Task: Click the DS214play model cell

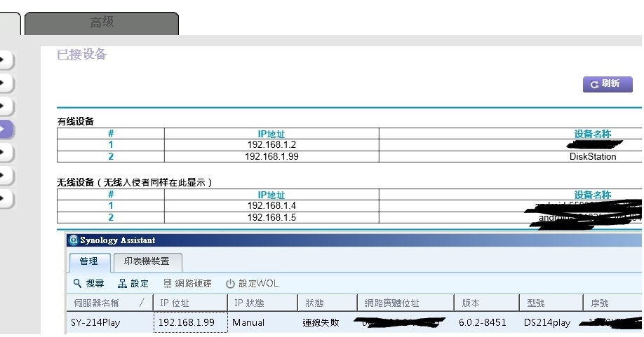Action: click(547, 323)
